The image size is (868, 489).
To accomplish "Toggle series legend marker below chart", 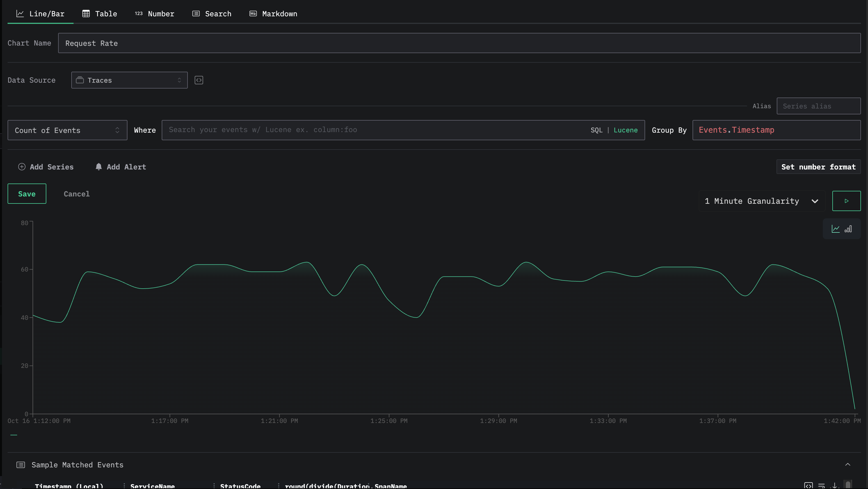I will (14, 435).
